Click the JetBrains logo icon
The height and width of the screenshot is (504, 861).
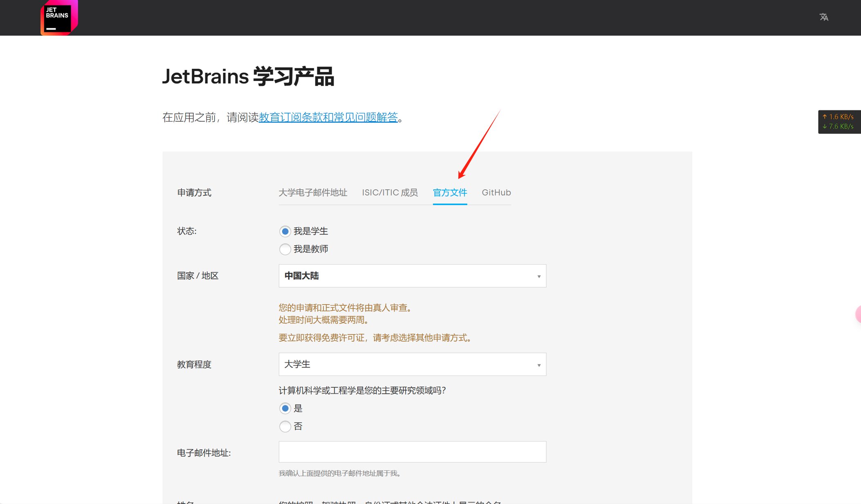point(59,18)
